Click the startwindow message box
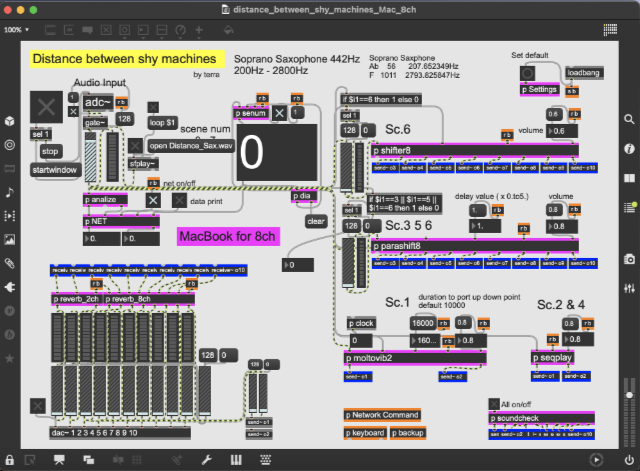The width and height of the screenshot is (640, 471). coord(56,171)
